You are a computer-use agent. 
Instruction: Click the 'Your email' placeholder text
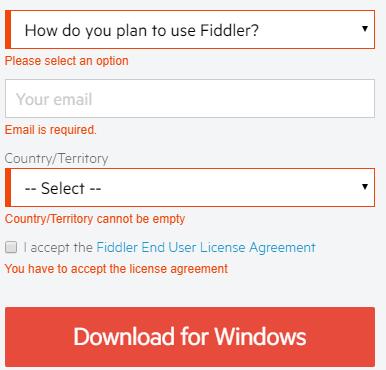tap(54, 99)
